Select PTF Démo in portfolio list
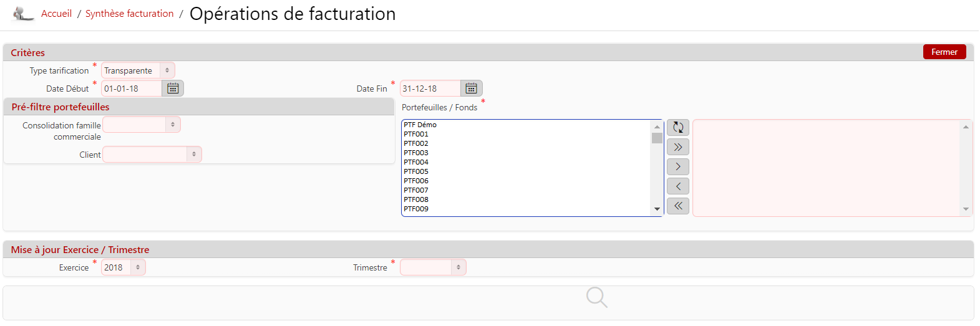The width and height of the screenshot is (980, 326). click(x=420, y=125)
